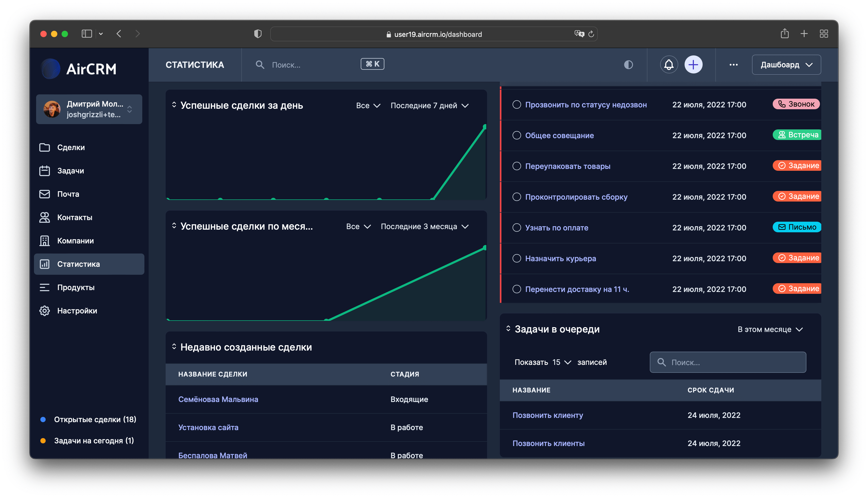The width and height of the screenshot is (868, 498).
Task: Open the Продукты section
Action: [76, 287]
